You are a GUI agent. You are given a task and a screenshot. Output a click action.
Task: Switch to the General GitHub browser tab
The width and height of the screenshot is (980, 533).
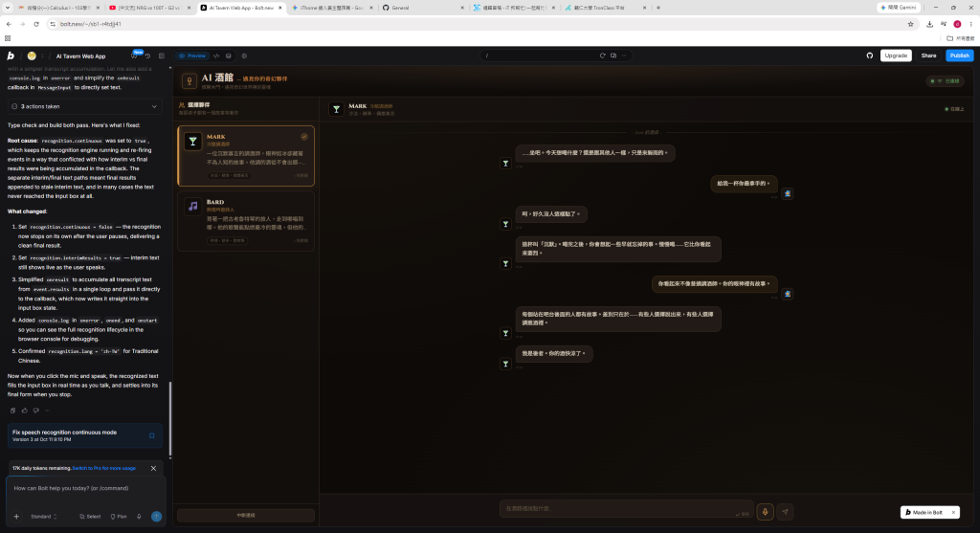tap(422, 8)
